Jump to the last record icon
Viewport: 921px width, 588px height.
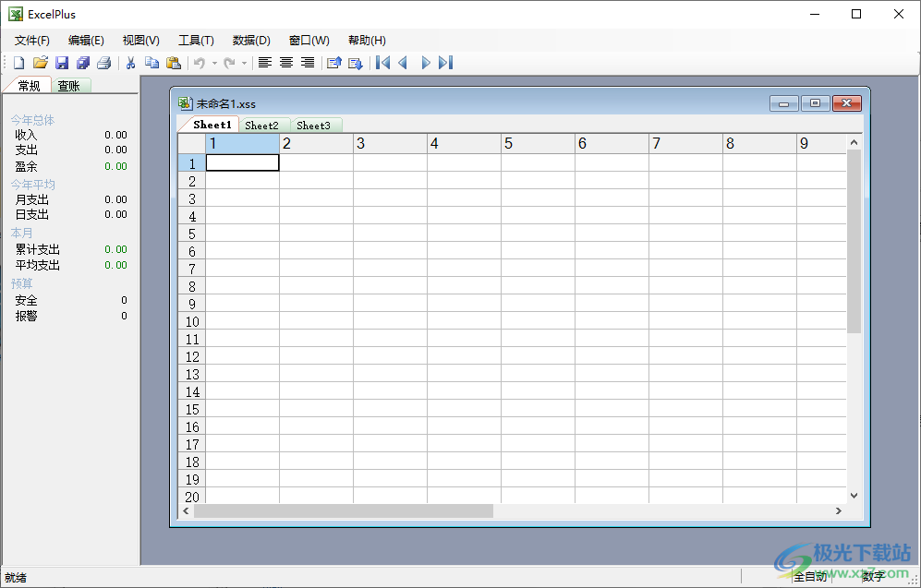pos(446,62)
